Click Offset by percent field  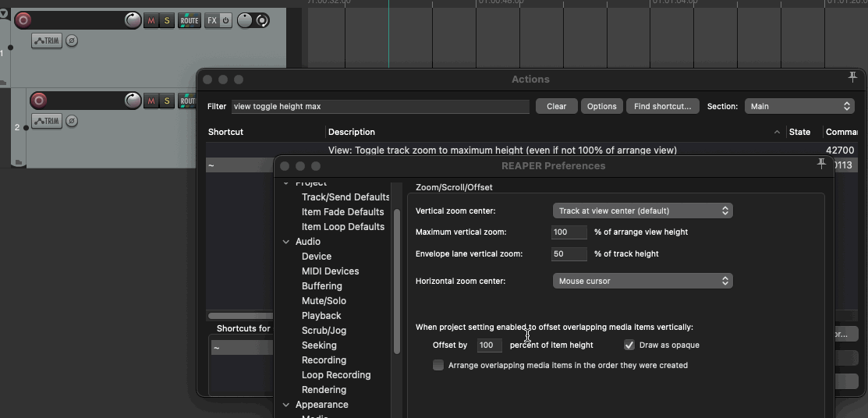[489, 345]
